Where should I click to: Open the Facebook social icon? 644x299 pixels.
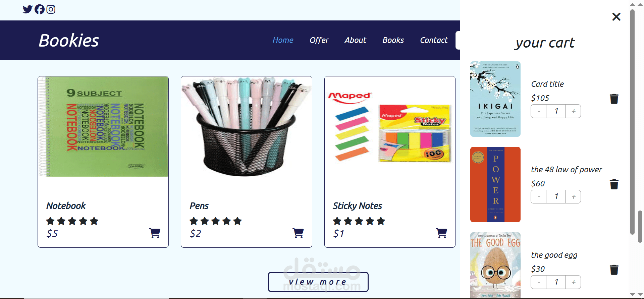pyautogui.click(x=40, y=9)
